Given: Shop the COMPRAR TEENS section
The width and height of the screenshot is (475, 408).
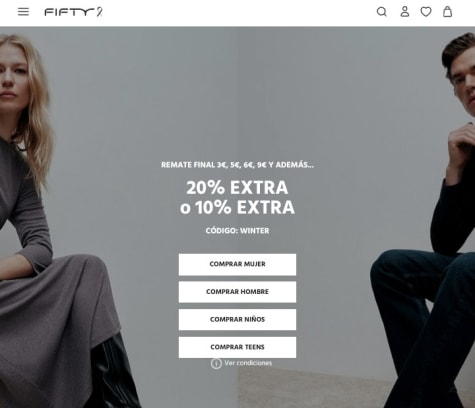Looking at the screenshot, I should click(237, 347).
